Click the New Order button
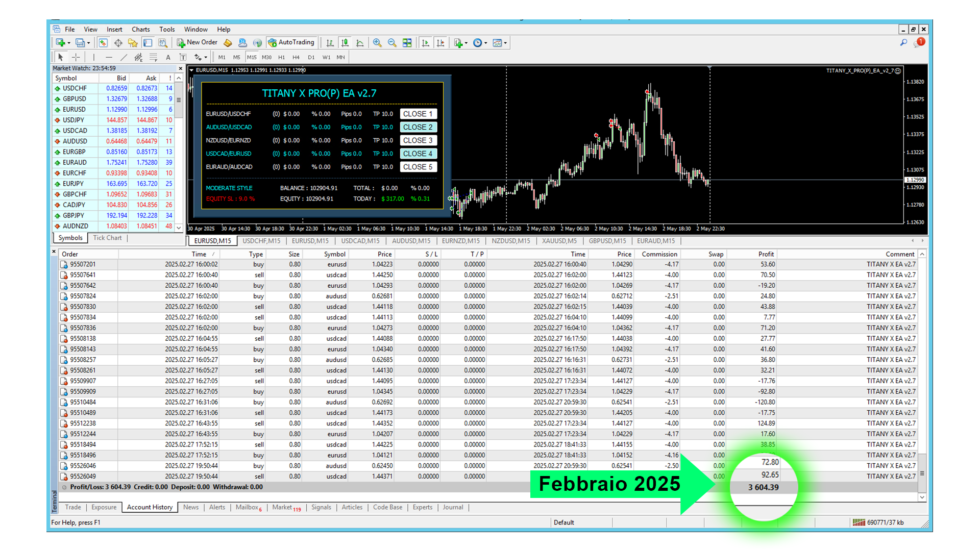This screenshot has width=980, height=551. click(x=197, y=43)
